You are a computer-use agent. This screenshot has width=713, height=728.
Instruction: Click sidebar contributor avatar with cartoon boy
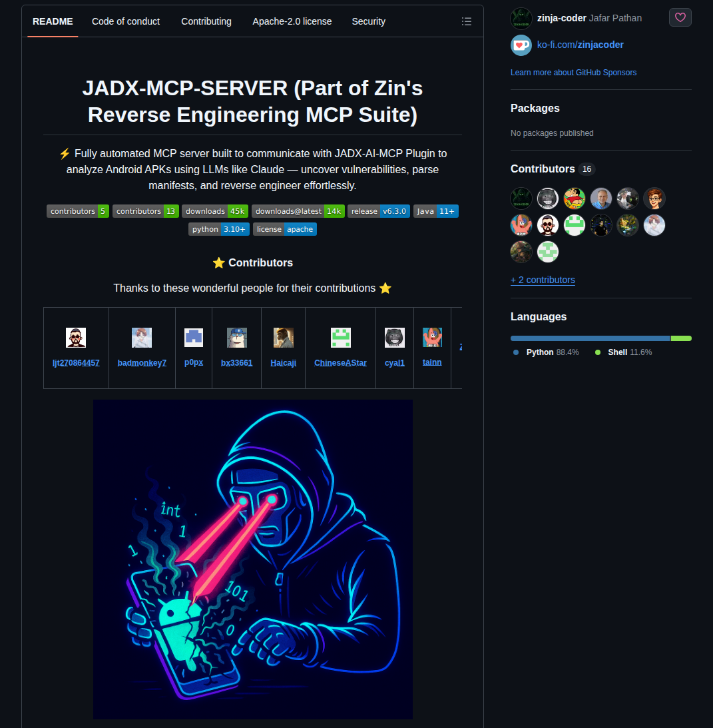click(x=575, y=198)
